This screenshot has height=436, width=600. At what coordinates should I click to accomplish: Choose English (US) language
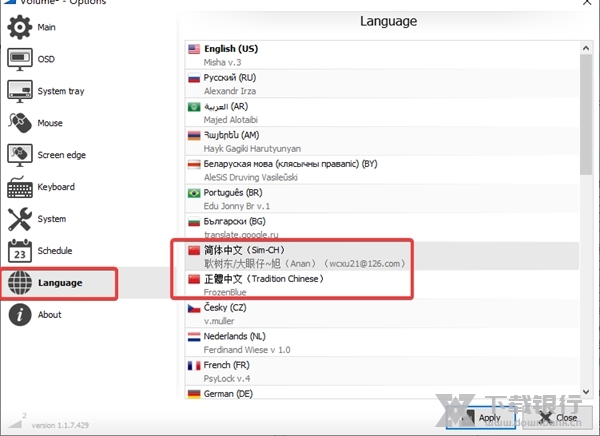[230, 49]
